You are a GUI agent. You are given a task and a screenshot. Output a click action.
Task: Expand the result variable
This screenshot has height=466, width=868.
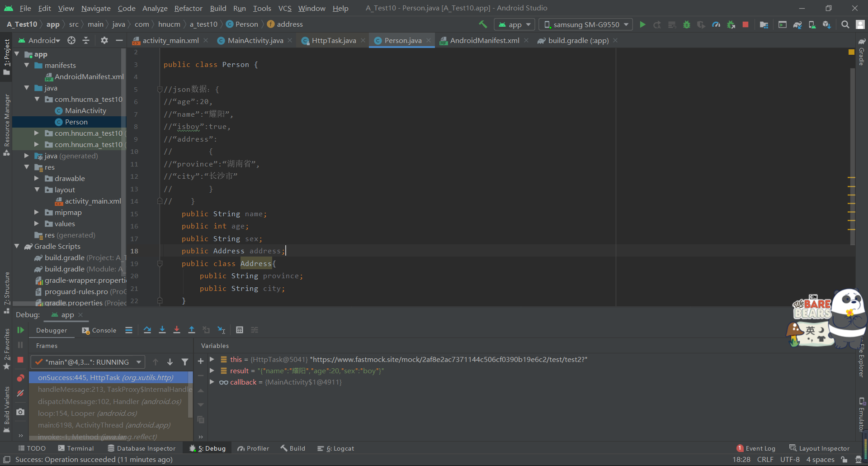coord(212,371)
